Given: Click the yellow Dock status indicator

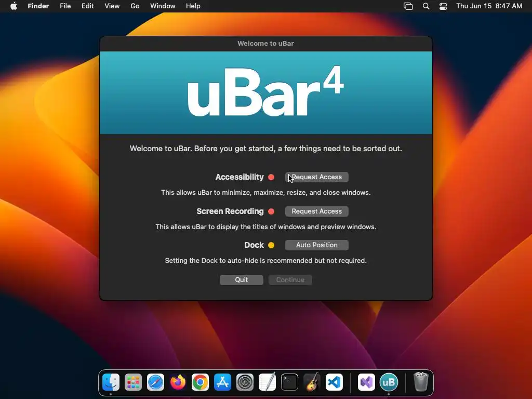Looking at the screenshot, I should [x=271, y=245].
